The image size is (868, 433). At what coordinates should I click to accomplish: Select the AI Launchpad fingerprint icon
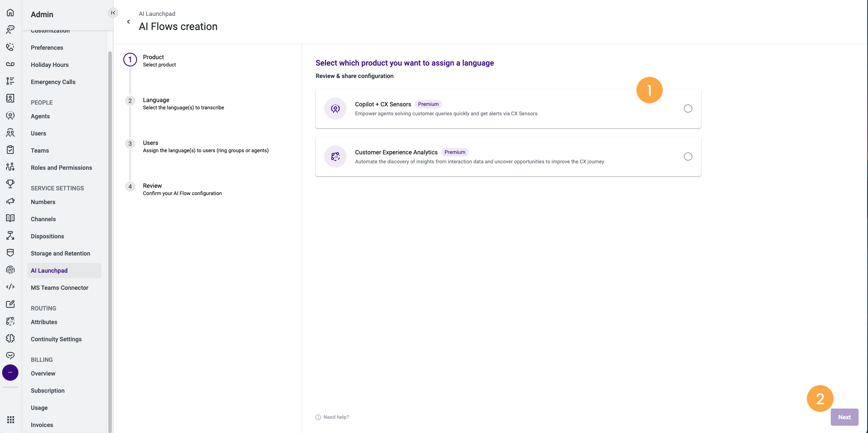pos(10,270)
